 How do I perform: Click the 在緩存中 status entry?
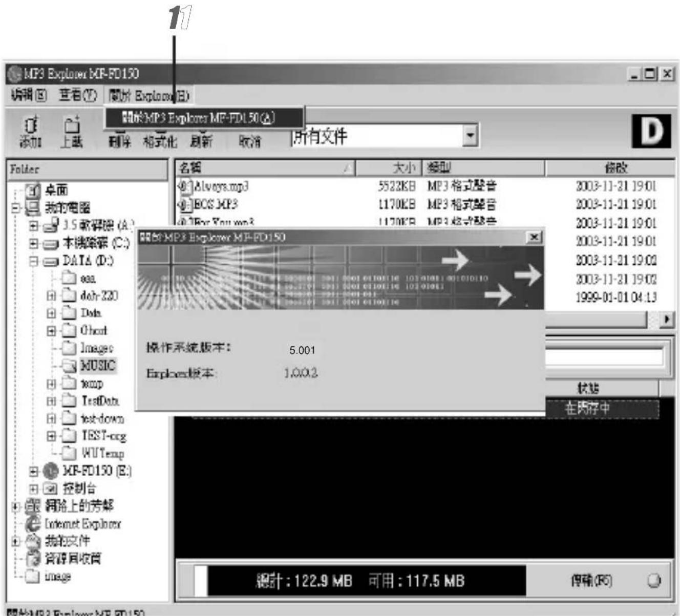point(587,409)
